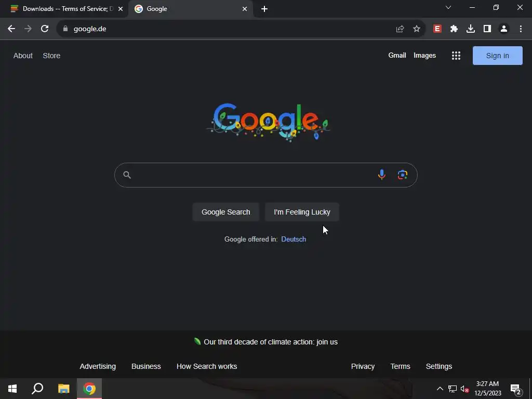Open Gmail link
This screenshot has height=399, width=532.
[397, 55]
